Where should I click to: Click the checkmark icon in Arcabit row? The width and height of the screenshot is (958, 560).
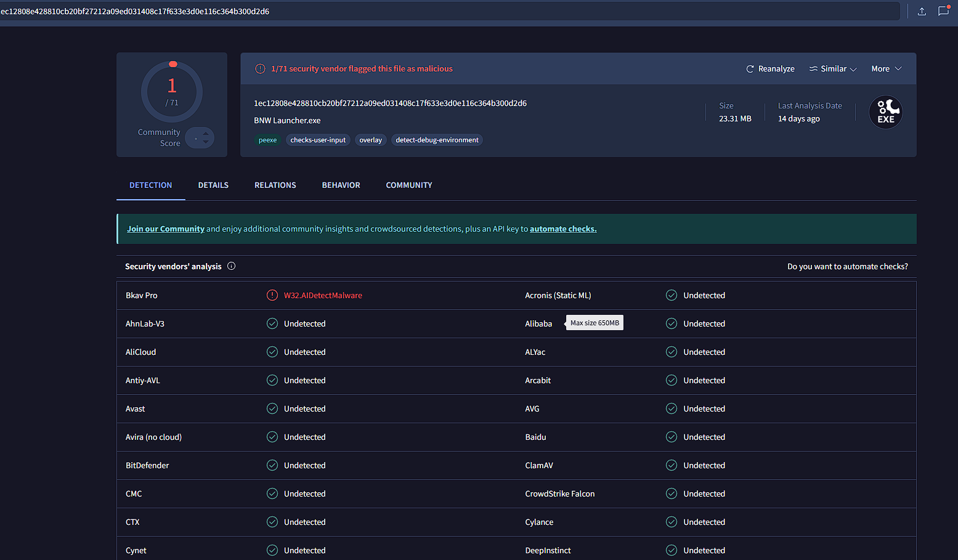coord(672,380)
